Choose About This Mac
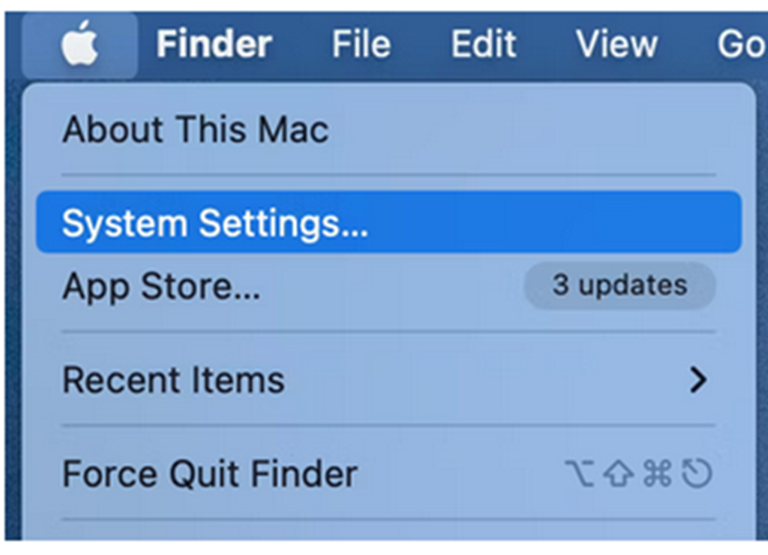Image resolution: width=768 pixels, height=555 pixels. pos(195,129)
